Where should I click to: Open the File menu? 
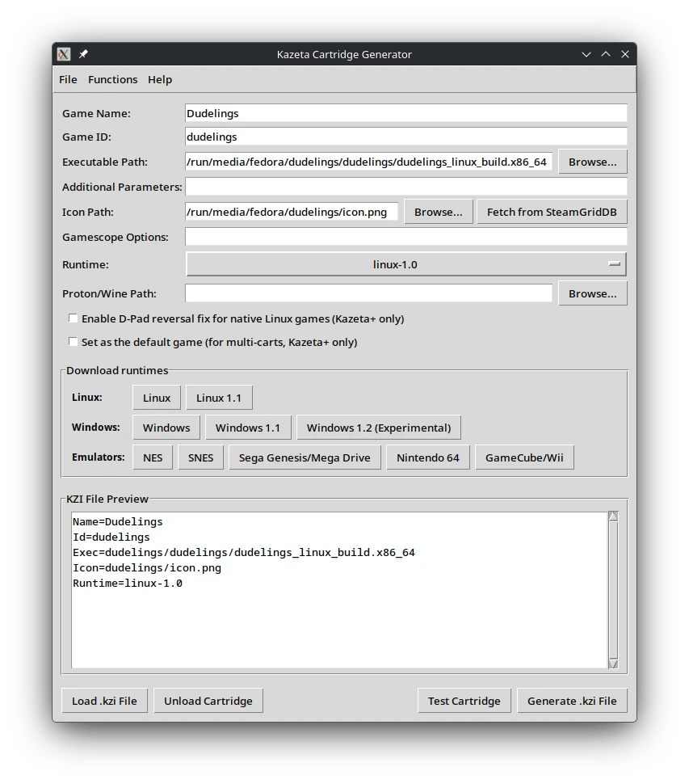68,79
